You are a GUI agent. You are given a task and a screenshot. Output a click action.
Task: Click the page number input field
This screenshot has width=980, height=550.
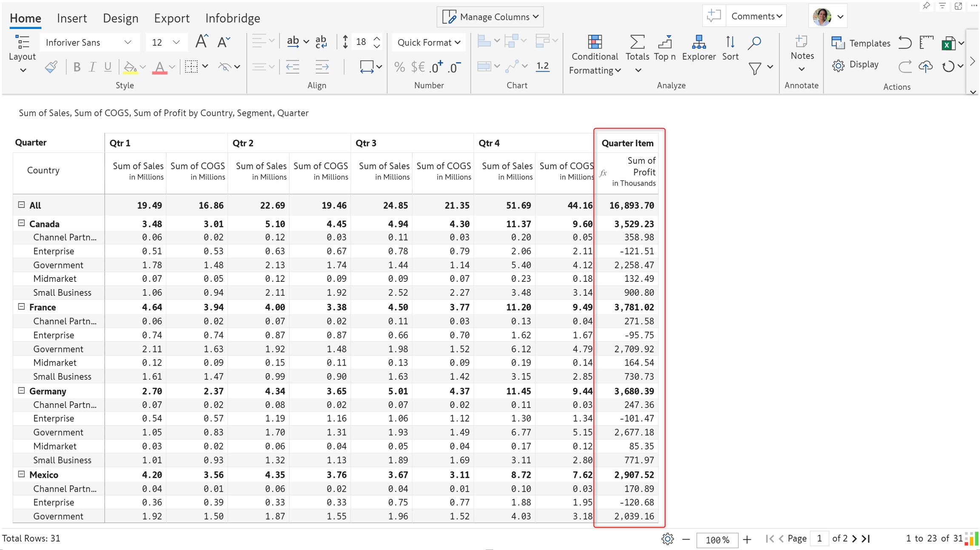[x=819, y=539]
